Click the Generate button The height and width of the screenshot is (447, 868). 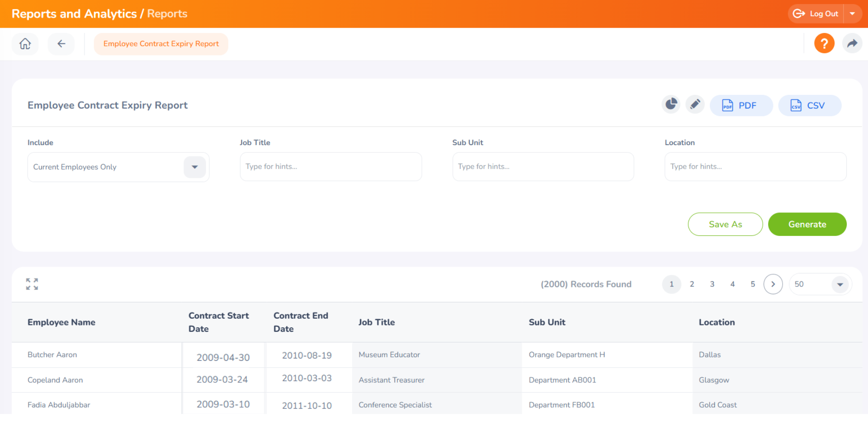pyautogui.click(x=807, y=225)
